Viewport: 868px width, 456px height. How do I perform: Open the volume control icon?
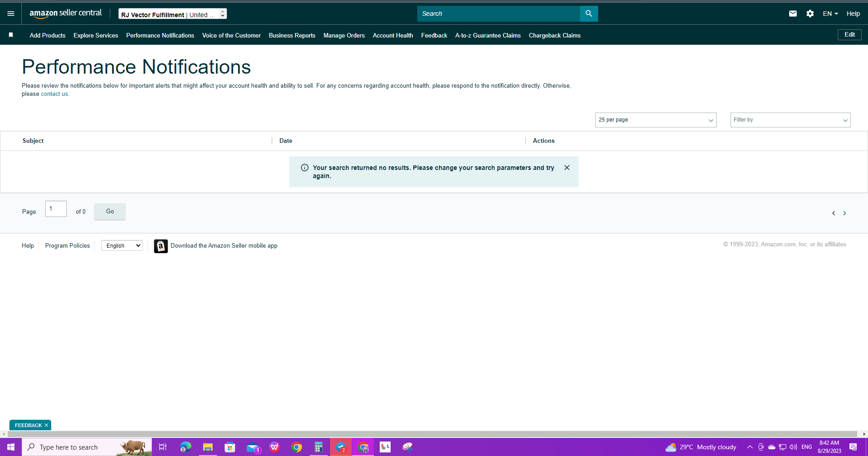(x=793, y=447)
